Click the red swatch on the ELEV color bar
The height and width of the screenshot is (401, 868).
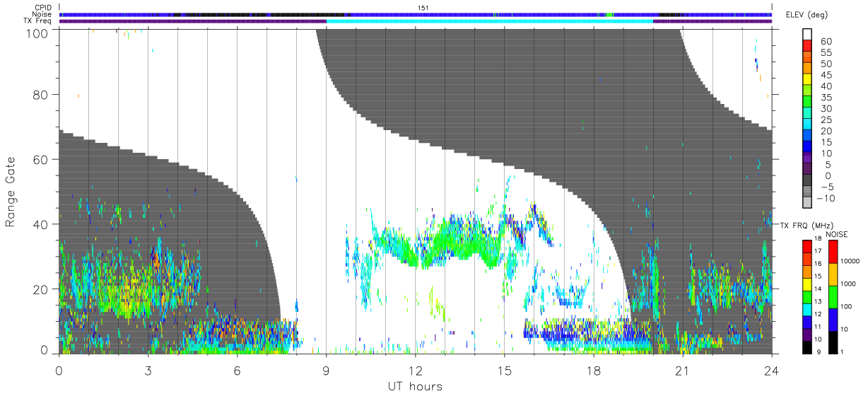click(808, 45)
